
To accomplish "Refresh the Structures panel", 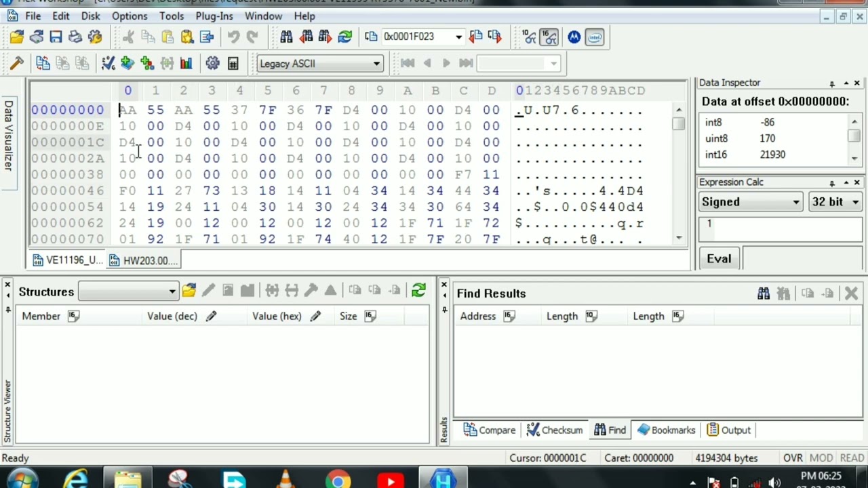I will pos(418,291).
